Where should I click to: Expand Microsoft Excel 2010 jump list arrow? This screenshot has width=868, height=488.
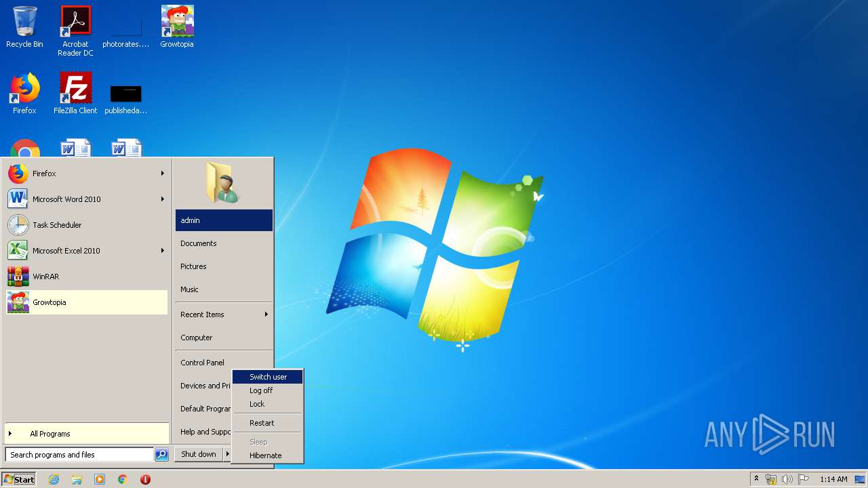click(x=163, y=251)
